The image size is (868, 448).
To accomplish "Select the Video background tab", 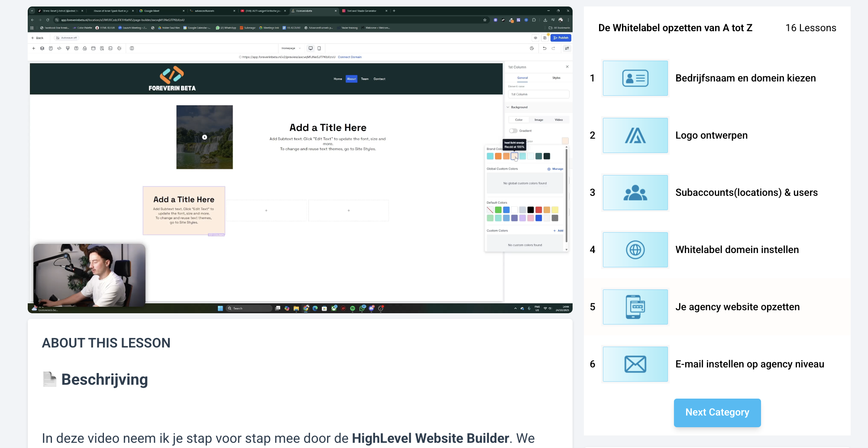I will pyautogui.click(x=559, y=120).
